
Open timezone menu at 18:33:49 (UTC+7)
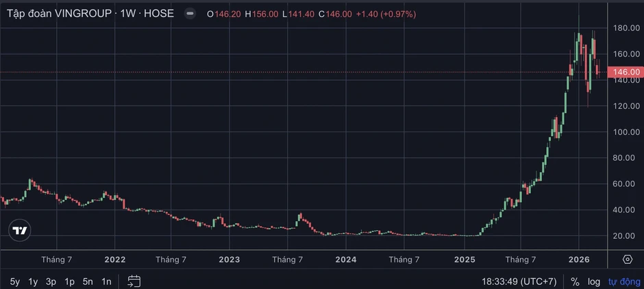click(x=519, y=281)
